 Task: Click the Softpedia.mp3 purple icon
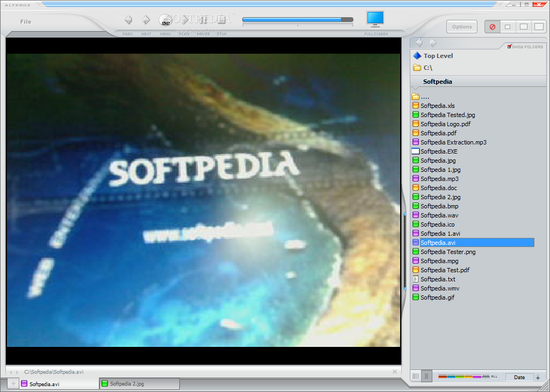(416, 178)
